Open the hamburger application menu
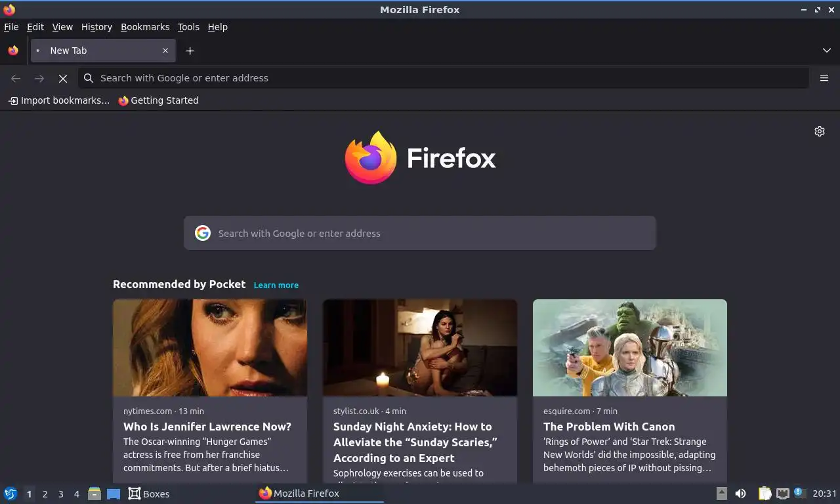Screen dimensions: 840x504 pyautogui.click(x=824, y=78)
